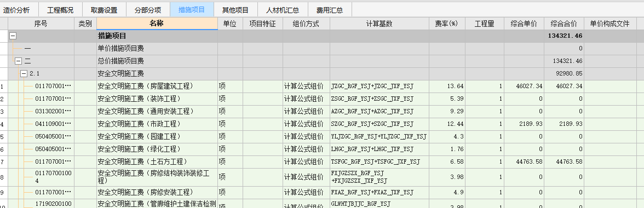This screenshot has height=208, width=644.
Task: Select 安全文明施工费(装饰工程) name cell
Action: pos(157,99)
